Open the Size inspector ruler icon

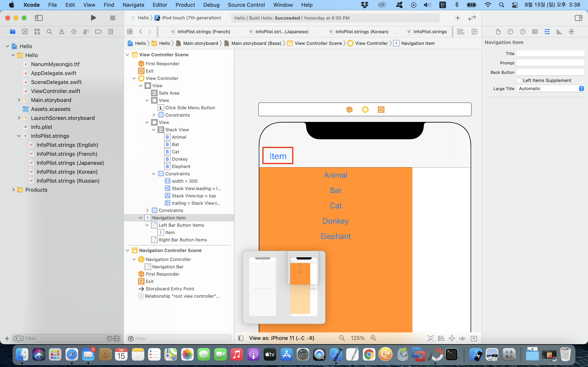559,32
